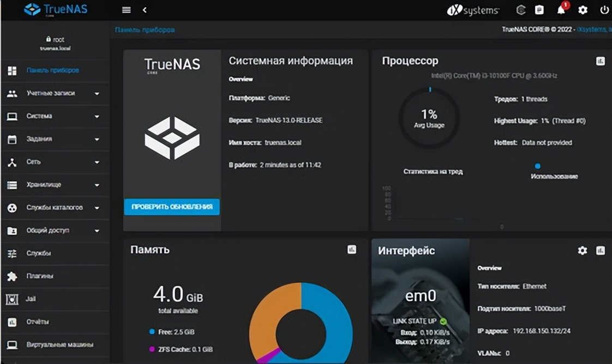Open CPU reports chart icon

[601, 61]
